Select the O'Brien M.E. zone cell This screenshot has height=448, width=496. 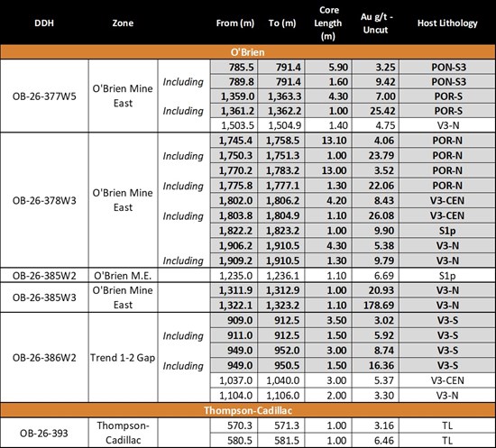pyautogui.click(x=123, y=275)
